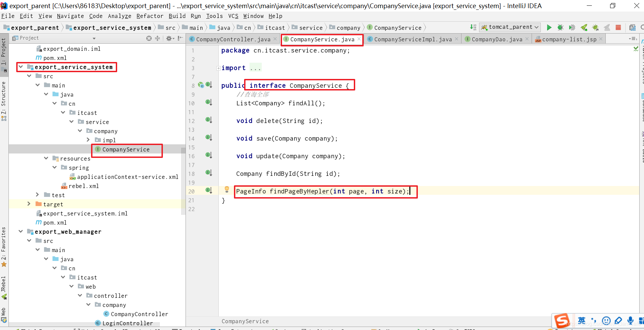Collapse the resources folder
The width and height of the screenshot is (644, 330).
pyautogui.click(x=46, y=158)
